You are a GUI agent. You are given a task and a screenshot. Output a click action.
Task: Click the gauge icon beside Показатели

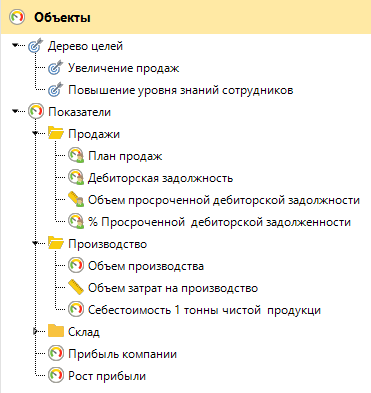(36, 111)
